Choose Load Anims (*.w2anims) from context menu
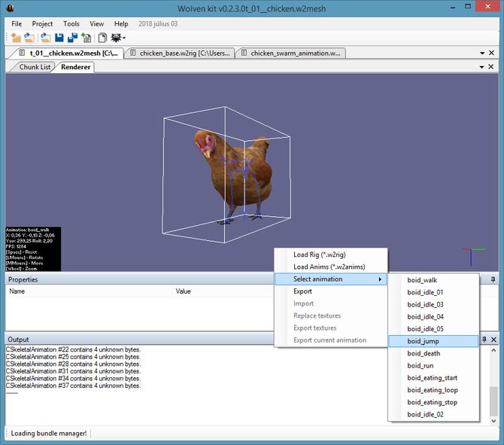 click(329, 267)
